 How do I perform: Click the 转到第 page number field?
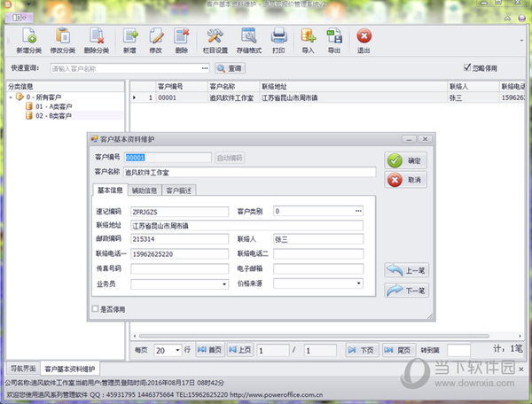point(458,350)
